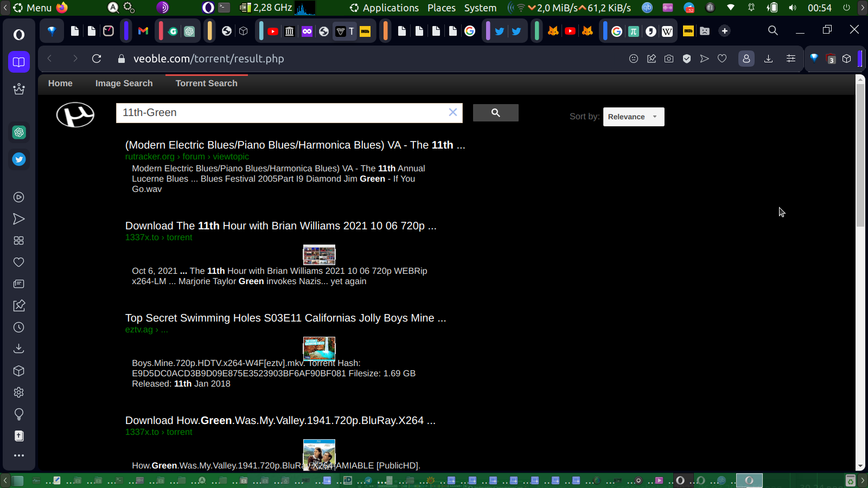Viewport: 868px width, 488px height.
Task: Add page to bookmarks with heart icon
Action: click(722, 59)
